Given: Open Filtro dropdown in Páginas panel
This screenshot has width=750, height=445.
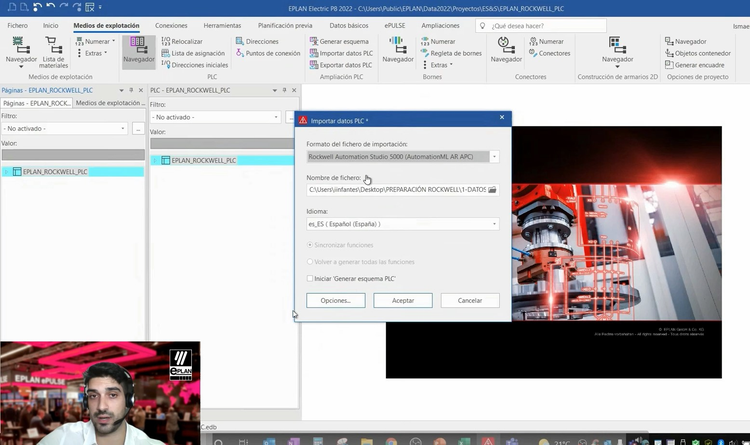Looking at the screenshot, I should click(x=123, y=129).
